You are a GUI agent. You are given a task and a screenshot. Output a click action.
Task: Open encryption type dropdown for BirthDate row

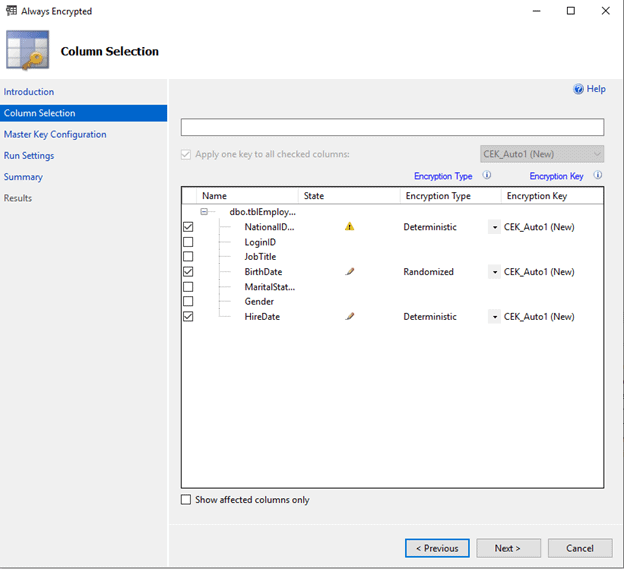tap(494, 272)
